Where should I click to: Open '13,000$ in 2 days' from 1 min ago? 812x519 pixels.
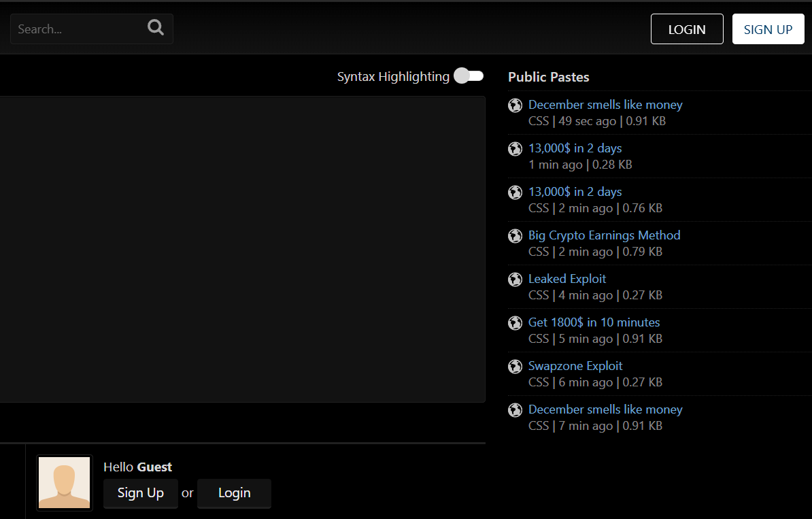click(x=575, y=148)
